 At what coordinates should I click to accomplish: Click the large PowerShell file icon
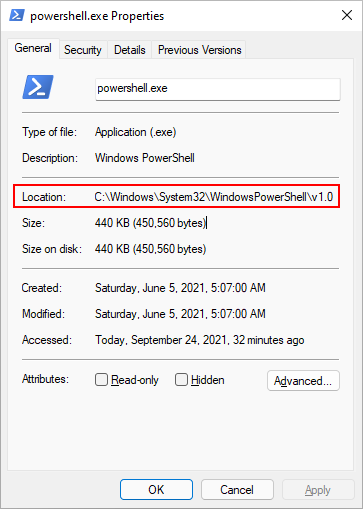pyautogui.click(x=38, y=87)
